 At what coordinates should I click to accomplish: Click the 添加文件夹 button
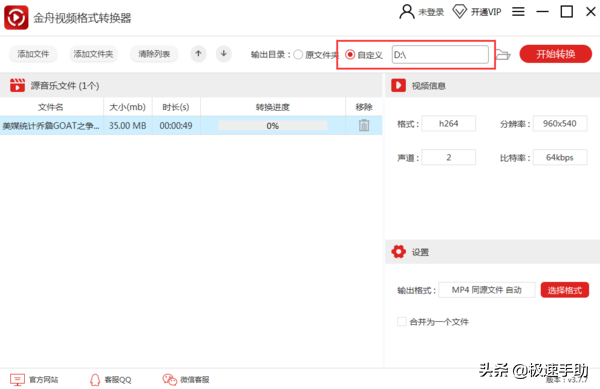click(x=93, y=54)
